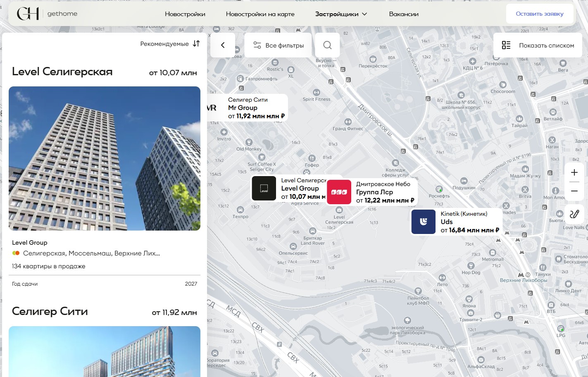Select Kinetik (Кинетик) price label

[470, 230]
